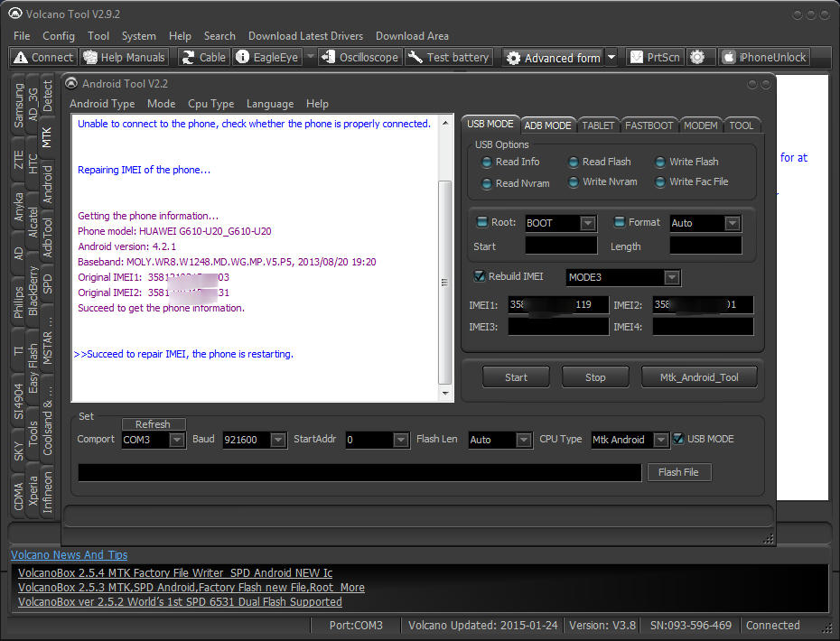Viewport: 840px width, 641px height.
Task: Click the log scroll-up arrow
Action: pyautogui.click(x=445, y=123)
